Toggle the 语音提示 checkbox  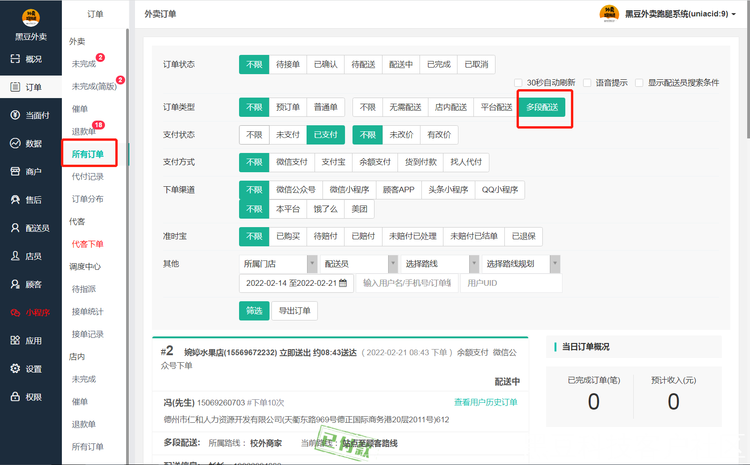(589, 83)
